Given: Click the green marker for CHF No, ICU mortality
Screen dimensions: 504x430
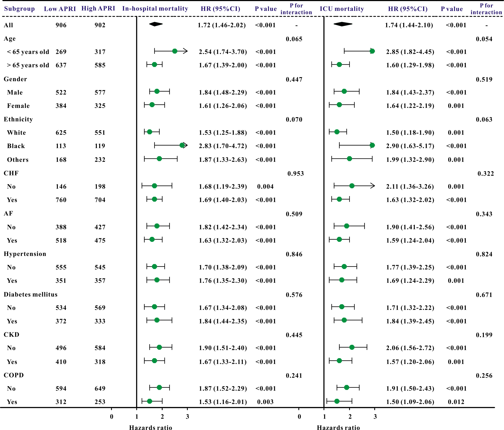Looking at the screenshot, I should coord(352,186).
